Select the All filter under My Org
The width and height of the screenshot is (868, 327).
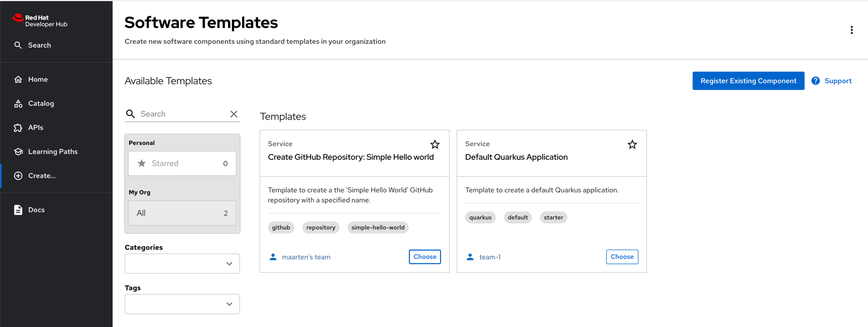pyautogui.click(x=182, y=213)
